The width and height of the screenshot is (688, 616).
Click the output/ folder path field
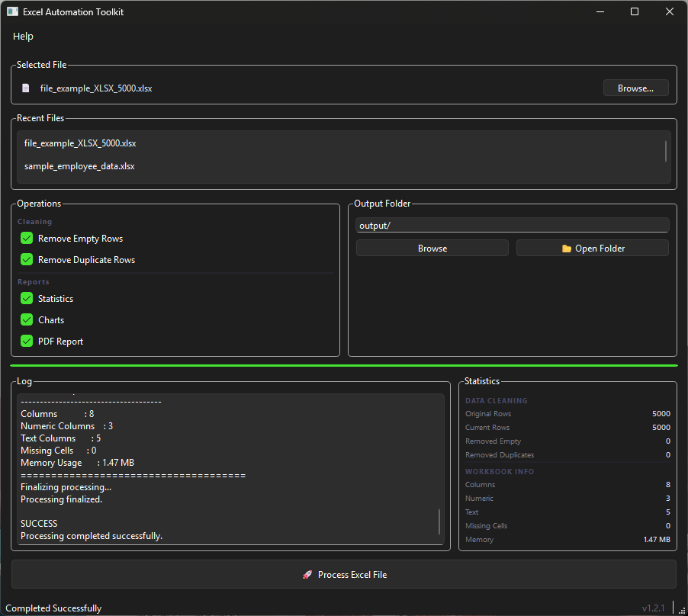513,226
